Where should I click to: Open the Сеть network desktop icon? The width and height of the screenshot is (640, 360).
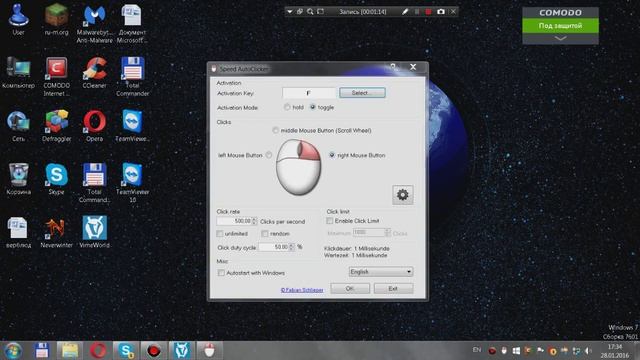coord(18,125)
